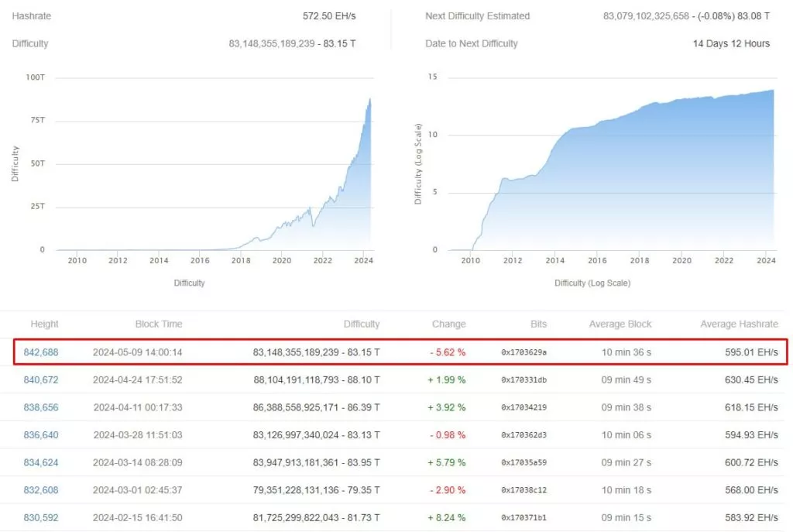This screenshot has width=793, height=532.
Task: Click the -5.62 % change value
Action: pyautogui.click(x=448, y=352)
